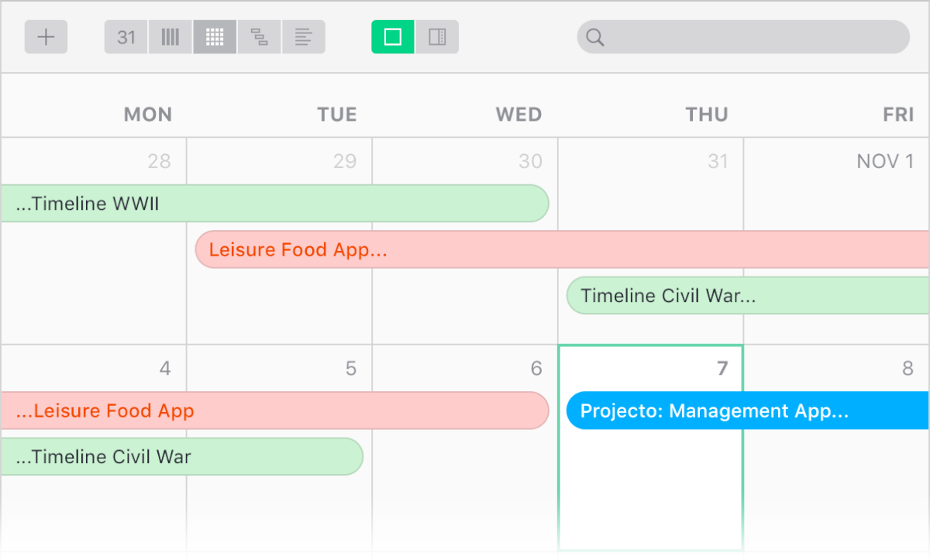Select the month grid view icon
930x560 pixels.
pos(215,37)
